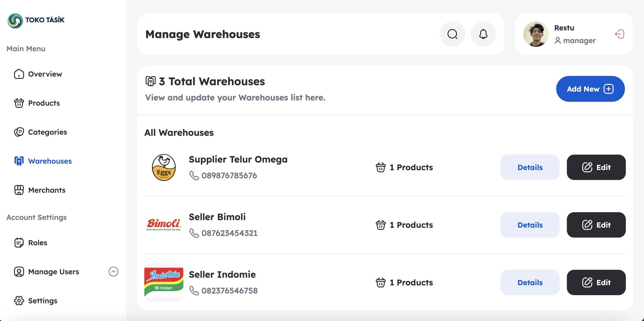Collapse the Manage Users section

(113, 272)
